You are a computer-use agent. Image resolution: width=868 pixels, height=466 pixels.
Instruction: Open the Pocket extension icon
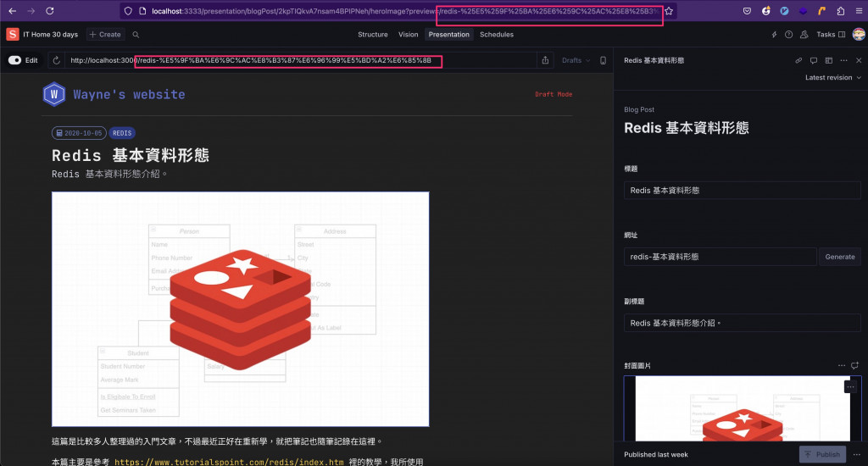click(x=747, y=10)
